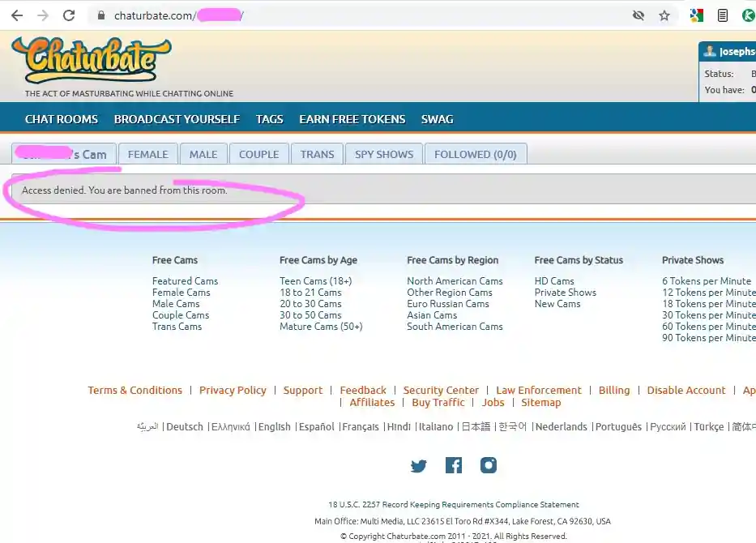Click the Sitemap footer link
The height and width of the screenshot is (543, 756).
coord(541,402)
